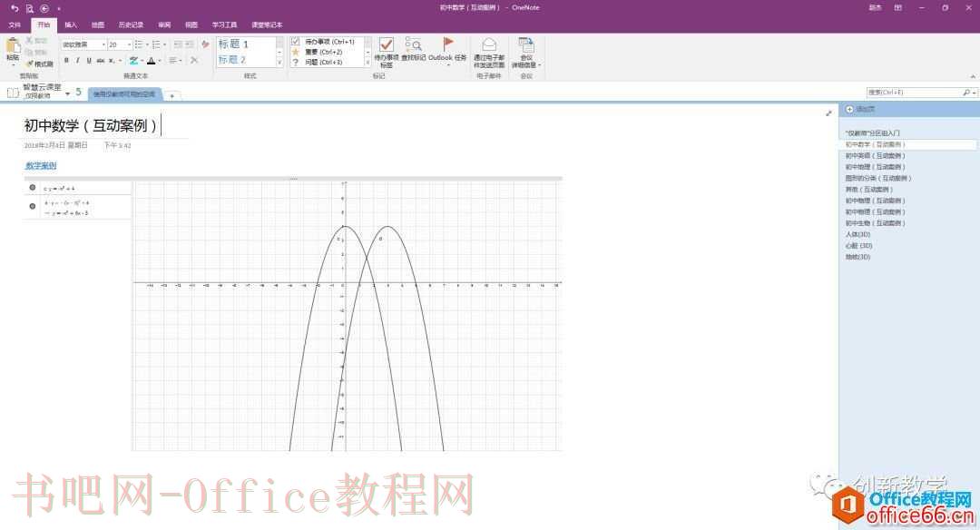Click the Format Painter (格式刷) button
Image resolution: width=980 pixels, height=530 pixels.
39,64
